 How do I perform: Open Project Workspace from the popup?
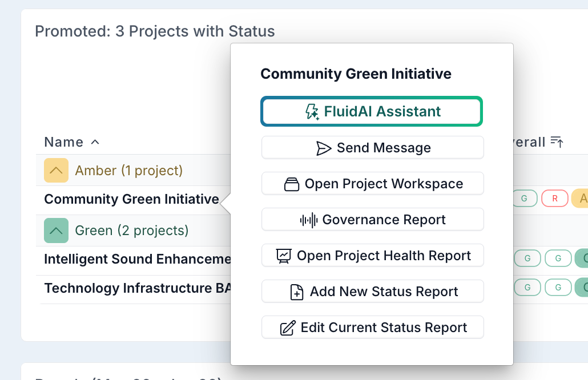pyautogui.click(x=372, y=184)
